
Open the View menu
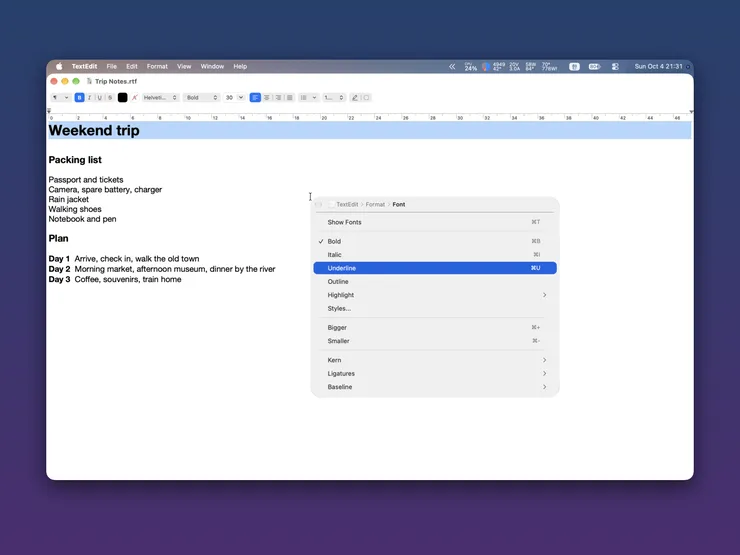point(184,67)
